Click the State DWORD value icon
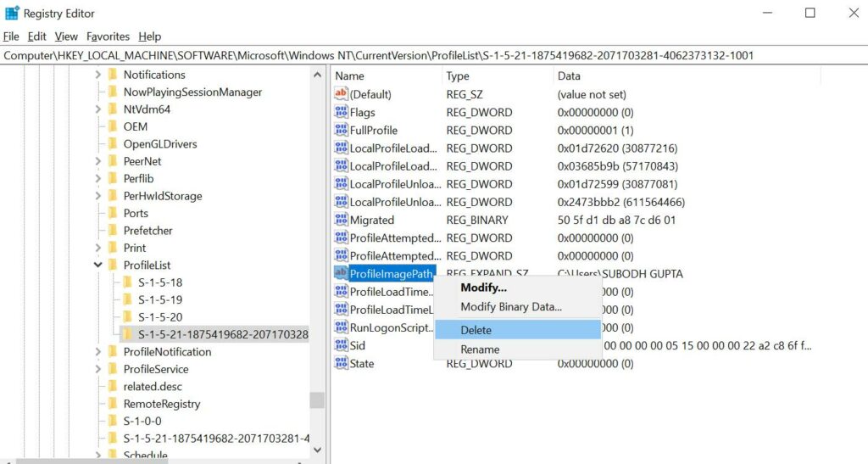This screenshot has width=868, height=464. [x=341, y=363]
